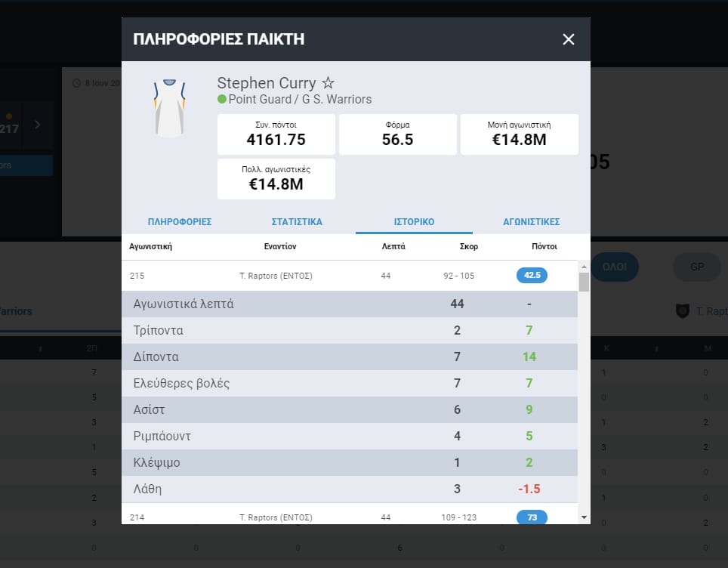Click the -1.5 turnover points value

pyautogui.click(x=529, y=489)
